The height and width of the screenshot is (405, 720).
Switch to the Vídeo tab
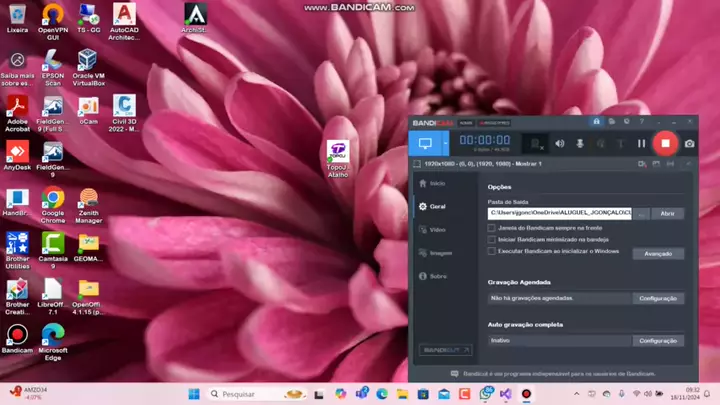437,229
